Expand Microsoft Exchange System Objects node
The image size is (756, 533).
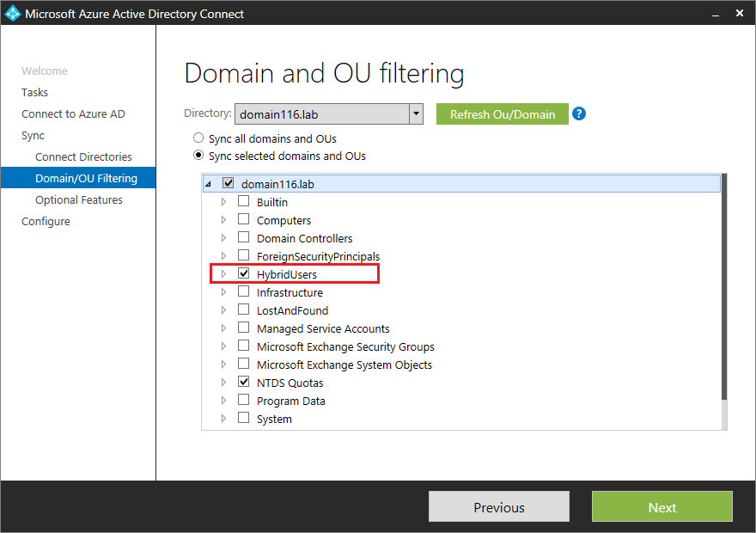click(x=223, y=365)
